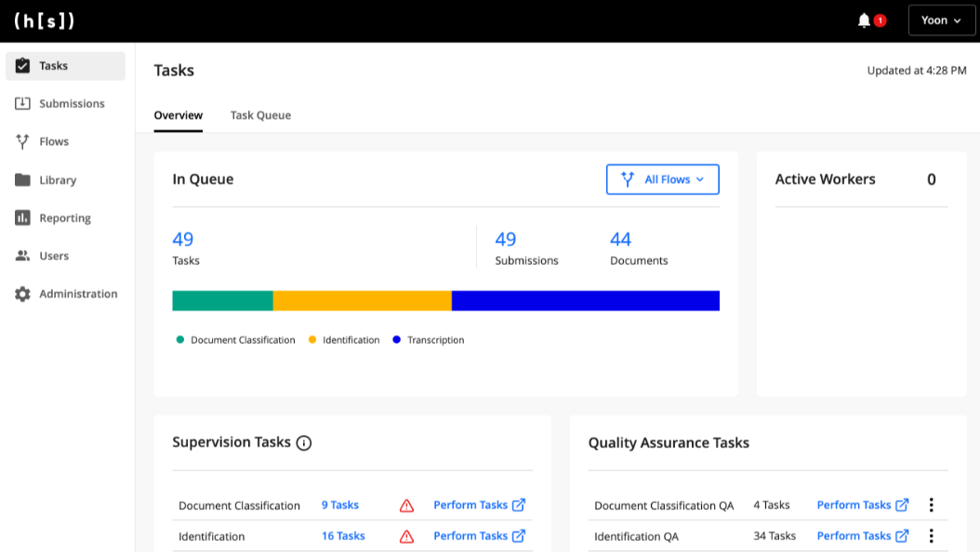Screen dimensions: 980x552
Task: Click the 44 Documents count
Action: tap(620, 239)
